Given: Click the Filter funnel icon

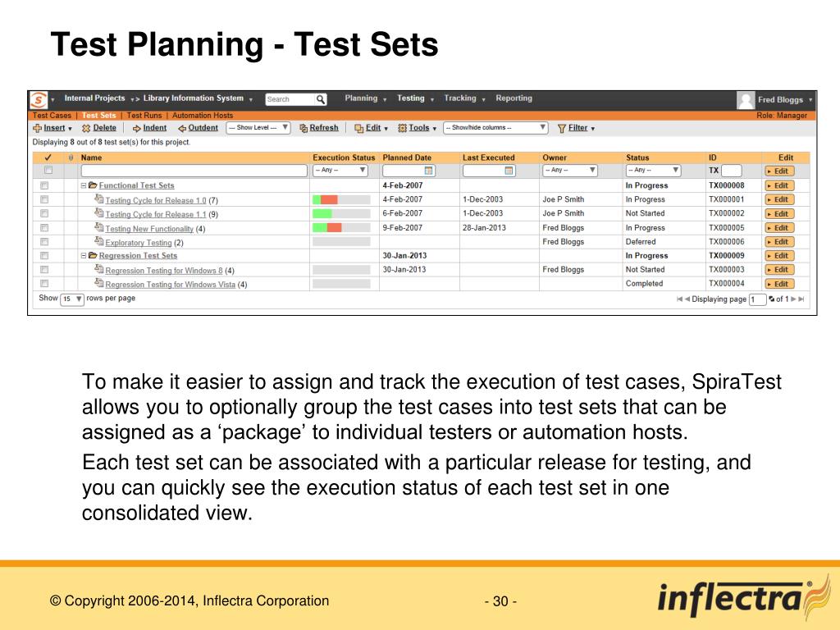Looking at the screenshot, I should click(561, 129).
